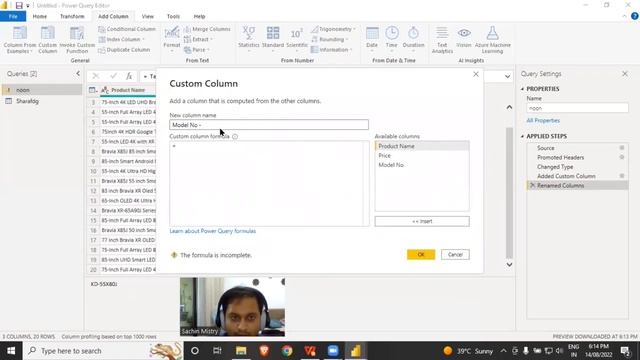Select the Renamed Columns step

[x=577, y=185]
